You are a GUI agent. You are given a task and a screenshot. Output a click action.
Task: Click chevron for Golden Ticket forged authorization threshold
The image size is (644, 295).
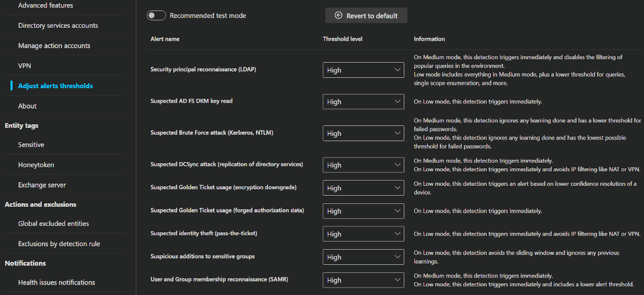tap(397, 211)
